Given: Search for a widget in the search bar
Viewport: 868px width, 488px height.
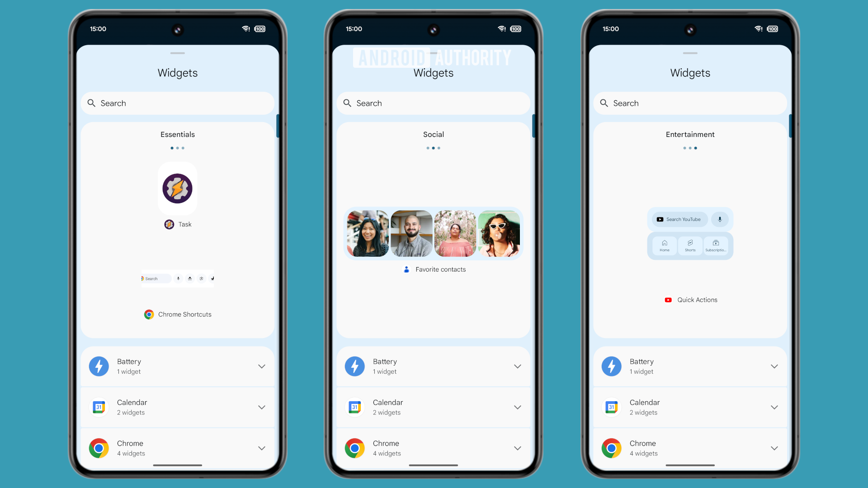Looking at the screenshot, I should [177, 103].
